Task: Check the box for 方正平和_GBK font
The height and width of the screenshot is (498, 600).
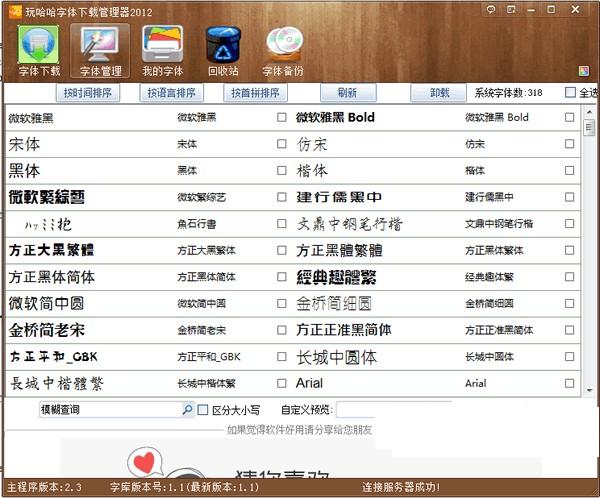Action: point(282,356)
